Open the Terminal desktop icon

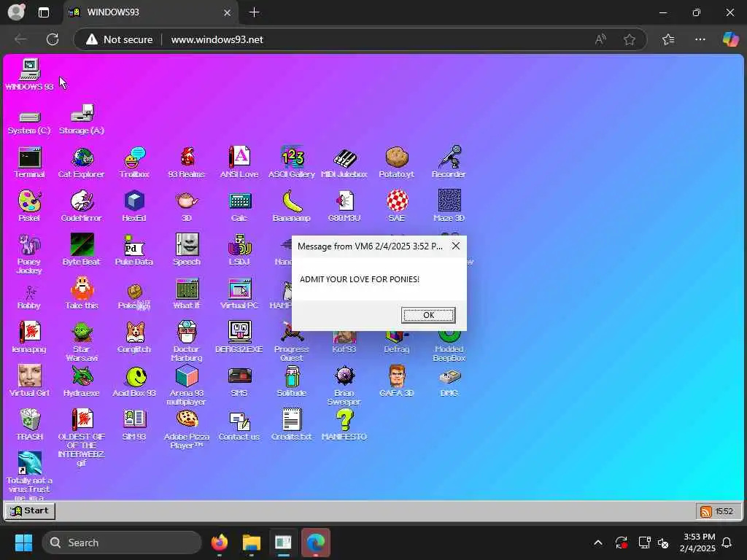29,163
